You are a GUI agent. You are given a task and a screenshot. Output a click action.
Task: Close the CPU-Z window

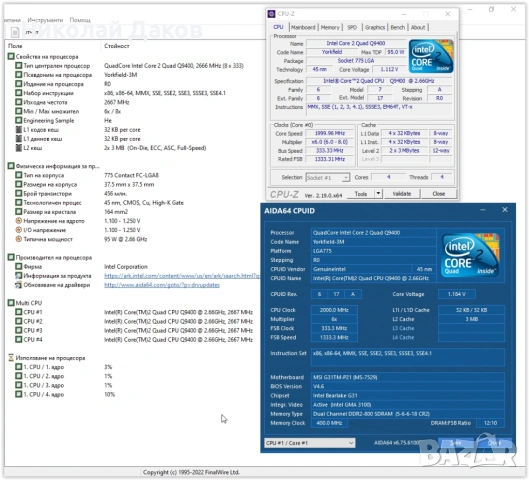[x=448, y=14]
